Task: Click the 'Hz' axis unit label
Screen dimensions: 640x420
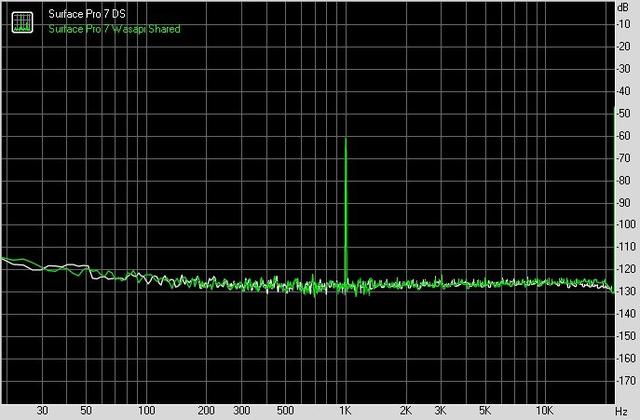Action: click(x=621, y=411)
